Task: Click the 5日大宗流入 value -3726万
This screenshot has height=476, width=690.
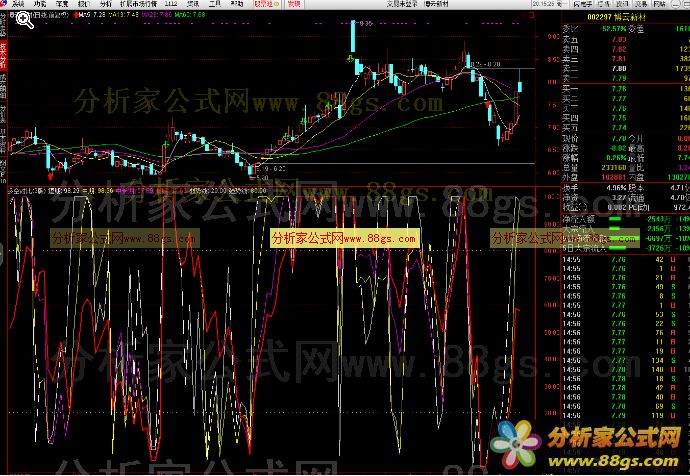Action: pyautogui.click(x=658, y=249)
